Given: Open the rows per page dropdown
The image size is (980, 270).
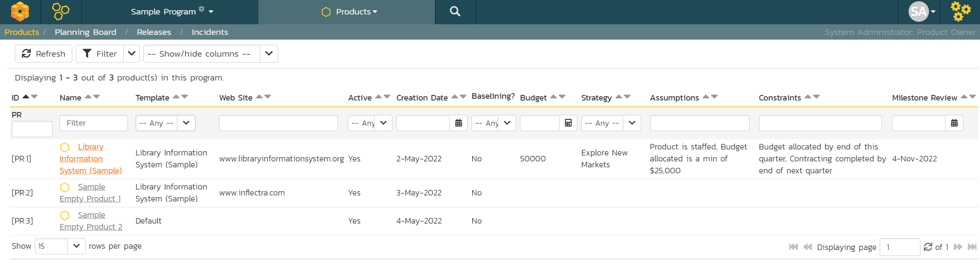Looking at the screenshot, I should coord(77,246).
